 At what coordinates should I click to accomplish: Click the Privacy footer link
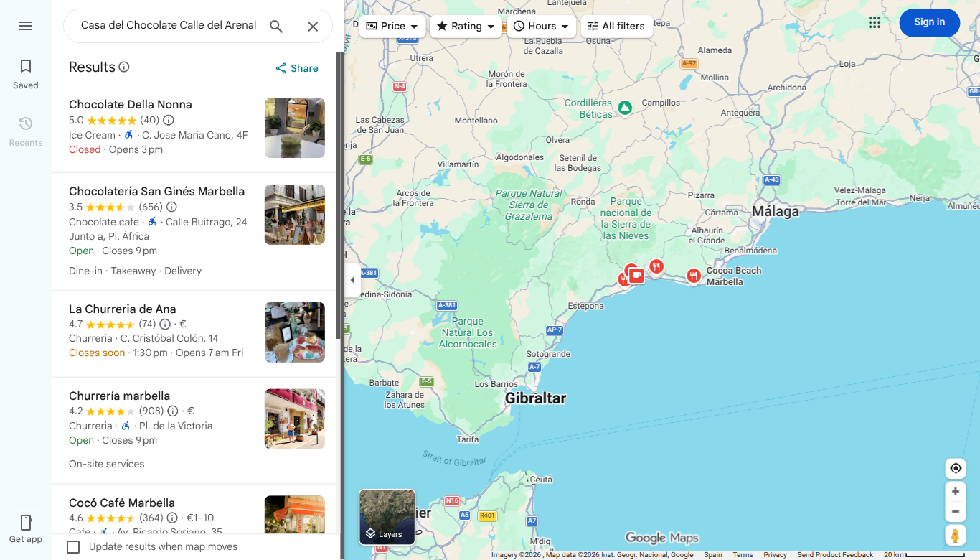[x=775, y=555]
